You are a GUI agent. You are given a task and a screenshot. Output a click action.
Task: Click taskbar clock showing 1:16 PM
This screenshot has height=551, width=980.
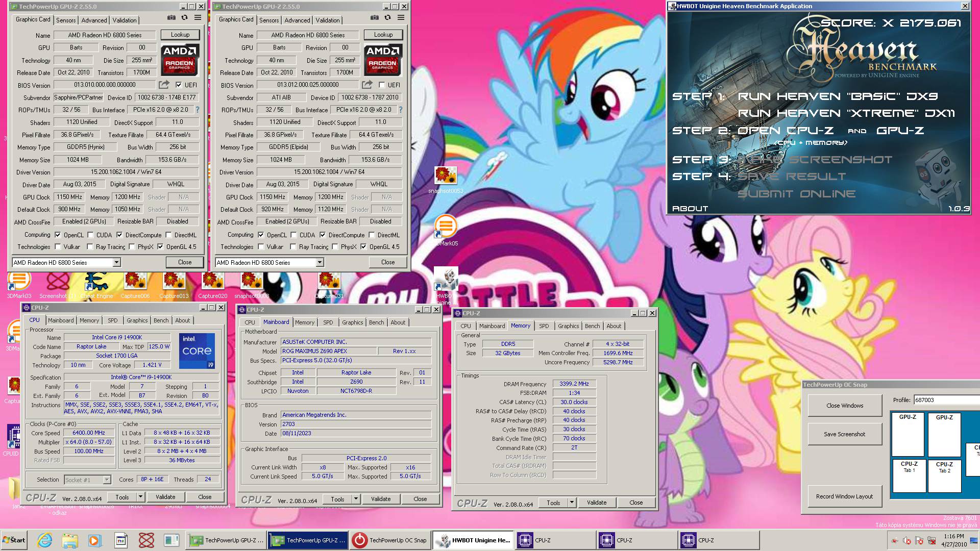click(x=953, y=540)
